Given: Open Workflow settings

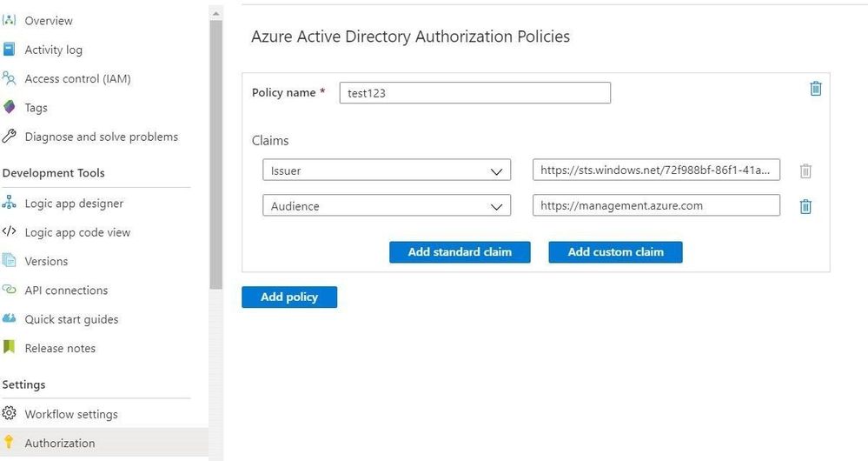Looking at the screenshot, I should (x=71, y=414).
